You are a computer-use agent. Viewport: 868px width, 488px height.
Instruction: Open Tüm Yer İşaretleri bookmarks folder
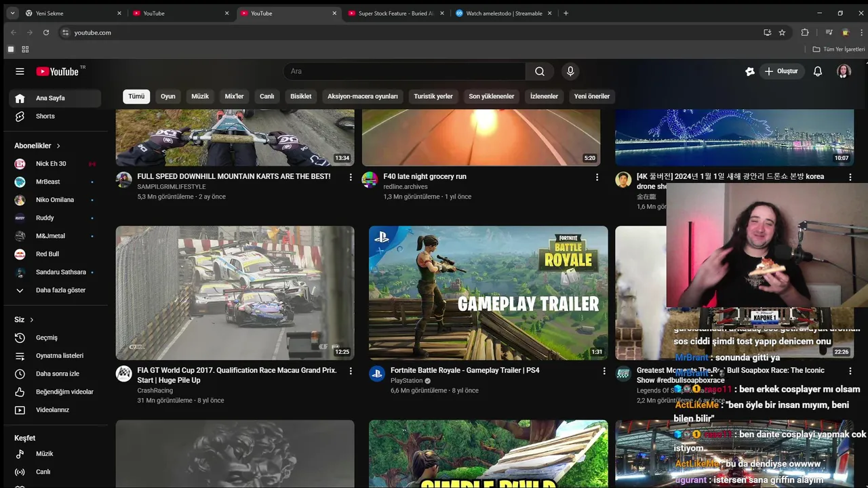coord(839,49)
